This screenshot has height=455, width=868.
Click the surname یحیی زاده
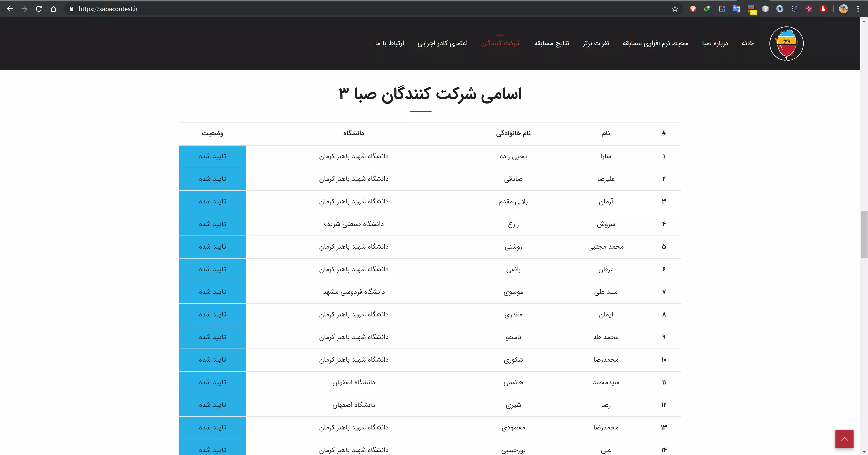pyautogui.click(x=513, y=156)
